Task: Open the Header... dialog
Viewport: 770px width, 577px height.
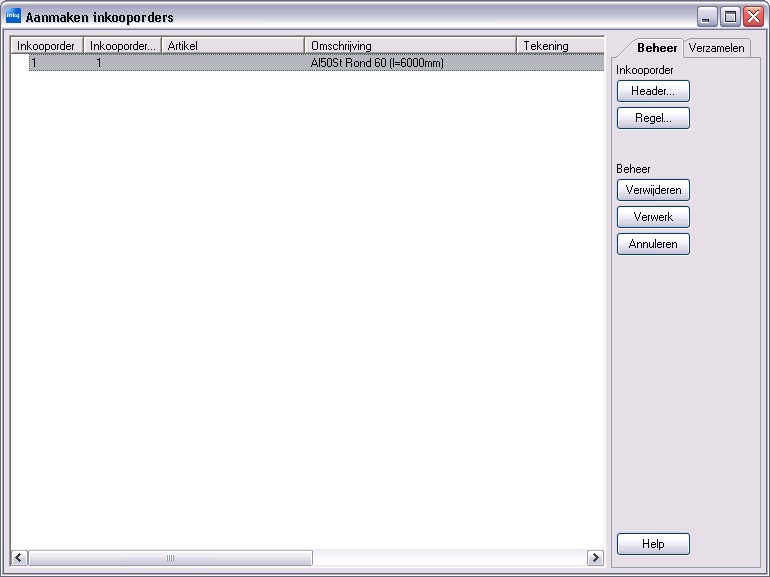Action: [653, 91]
